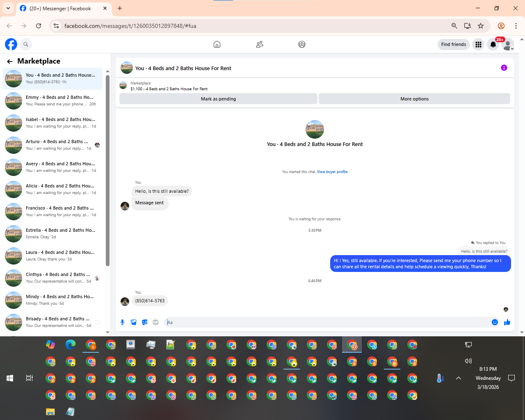
Task: Open the Windows Start button
Action: (x=10, y=378)
